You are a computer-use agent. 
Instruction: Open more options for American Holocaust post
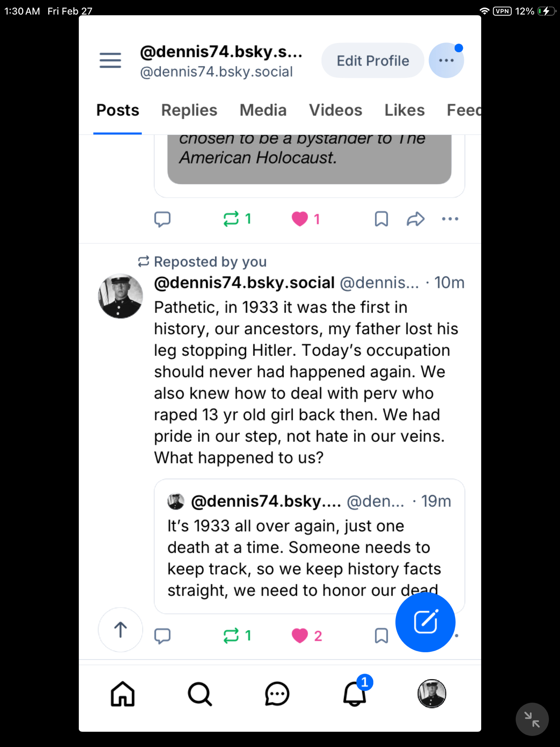tap(450, 219)
